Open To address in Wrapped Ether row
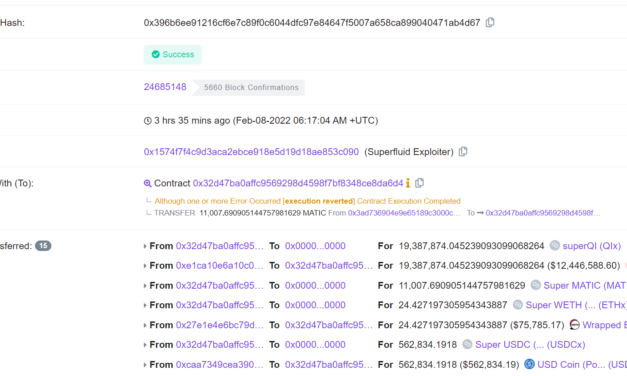The height and width of the screenshot is (376, 627). (328, 325)
